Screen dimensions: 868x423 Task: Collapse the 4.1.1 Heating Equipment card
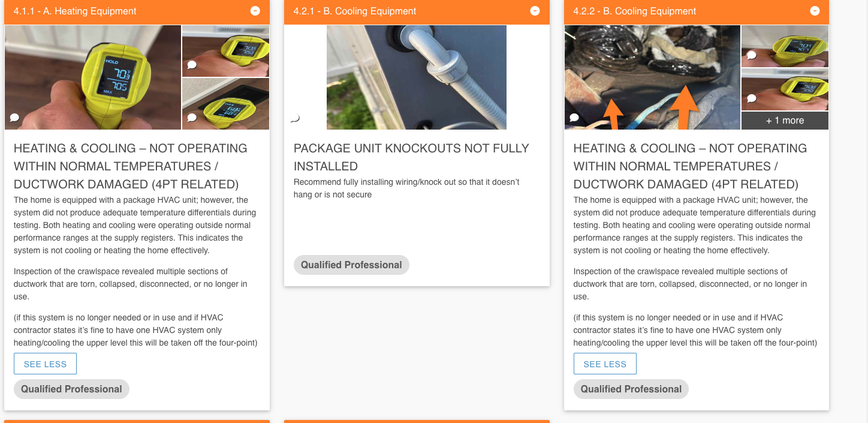pyautogui.click(x=255, y=11)
